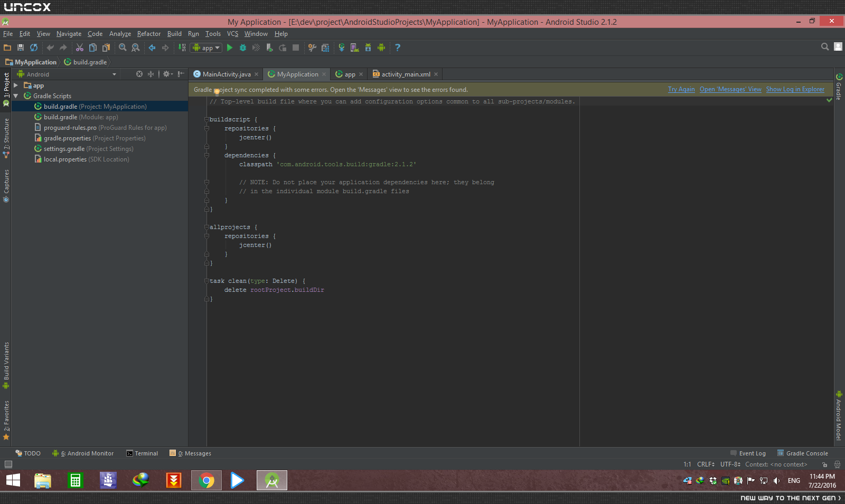Image resolution: width=845 pixels, height=504 pixels.
Task: Click the Cut scissors icon
Action: pos(80,47)
